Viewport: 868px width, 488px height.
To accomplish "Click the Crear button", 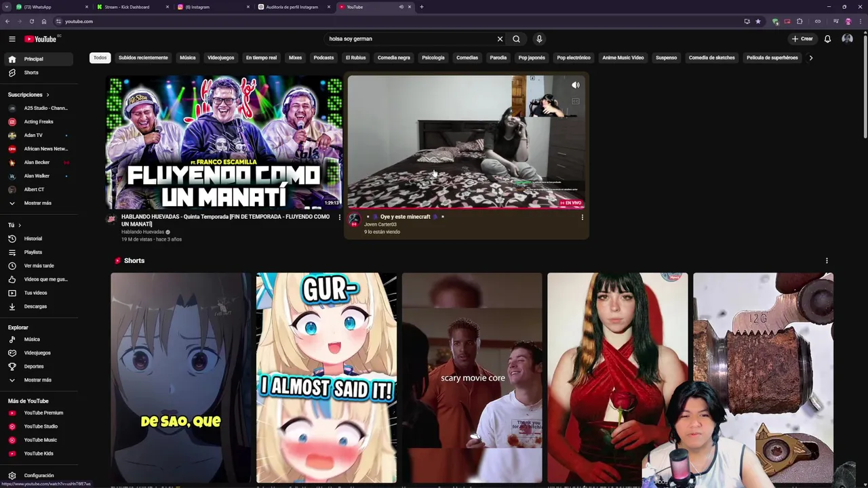I will (802, 39).
